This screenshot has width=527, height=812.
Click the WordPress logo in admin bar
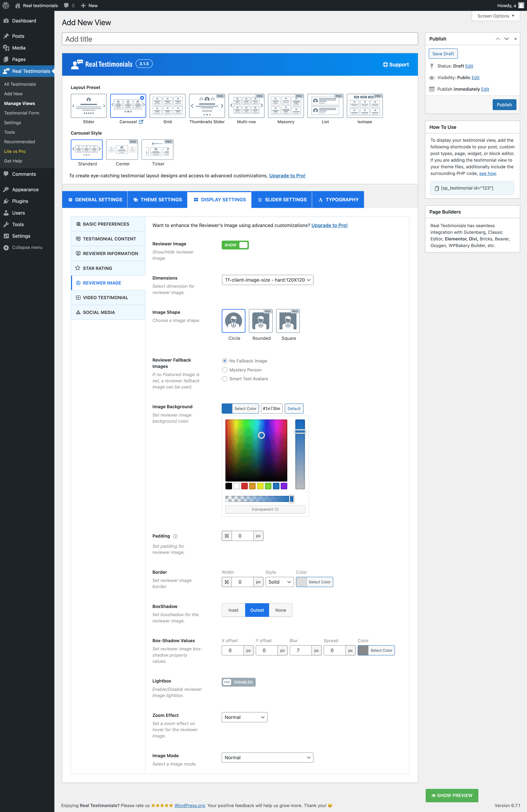(6, 5)
